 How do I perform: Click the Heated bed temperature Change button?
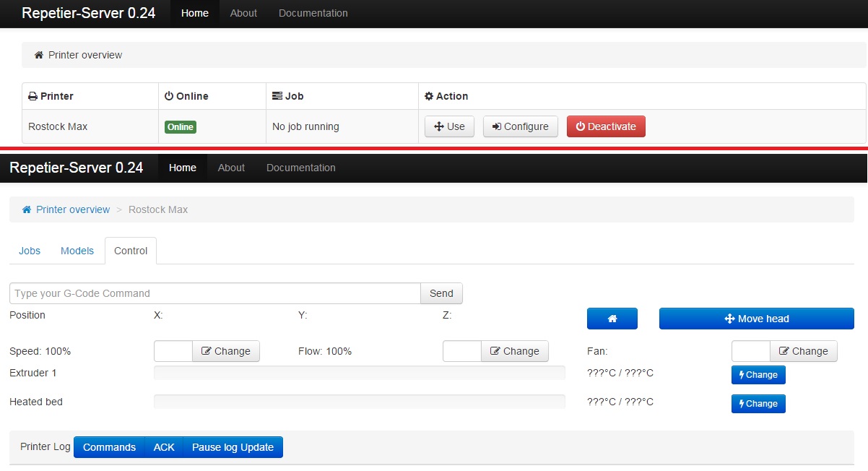tap(758, 404)
